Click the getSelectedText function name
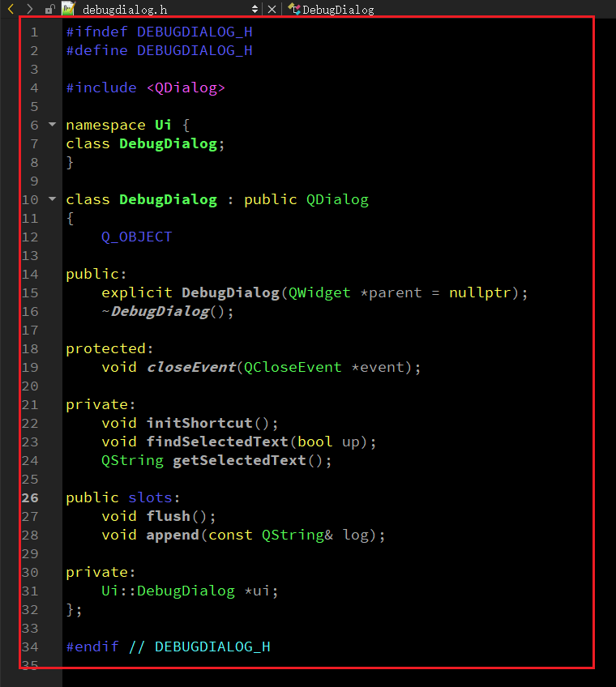The height and width of the screenshot is (687, 616). tap(239, 460)
